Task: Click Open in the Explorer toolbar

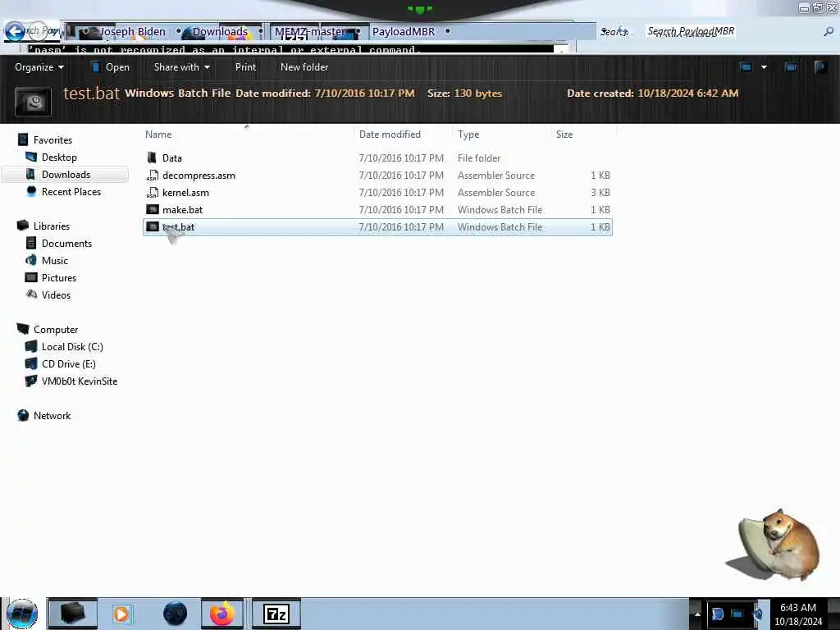Action: (x=111, y=67)
